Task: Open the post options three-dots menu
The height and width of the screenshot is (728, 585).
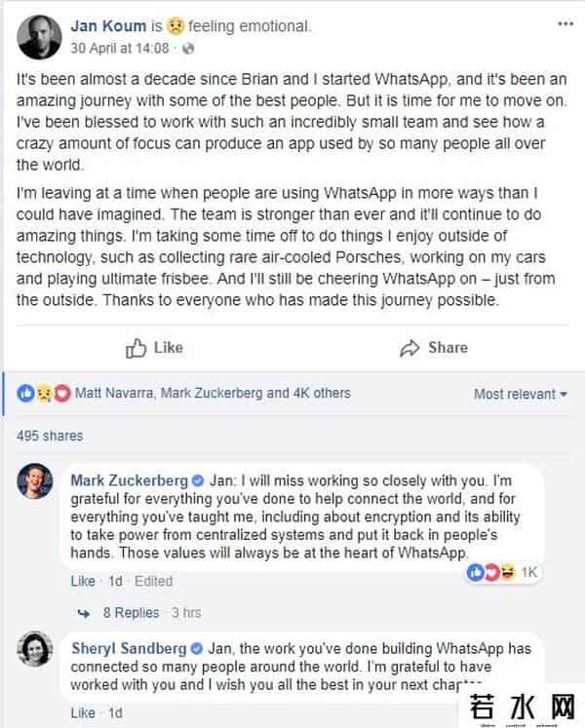Action: 565,22
